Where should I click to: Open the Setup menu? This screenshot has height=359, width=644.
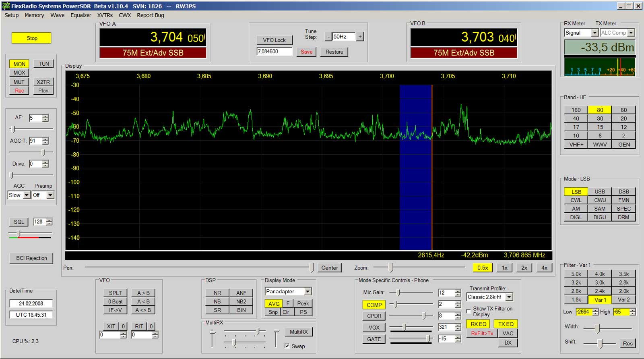coord(11,15)
